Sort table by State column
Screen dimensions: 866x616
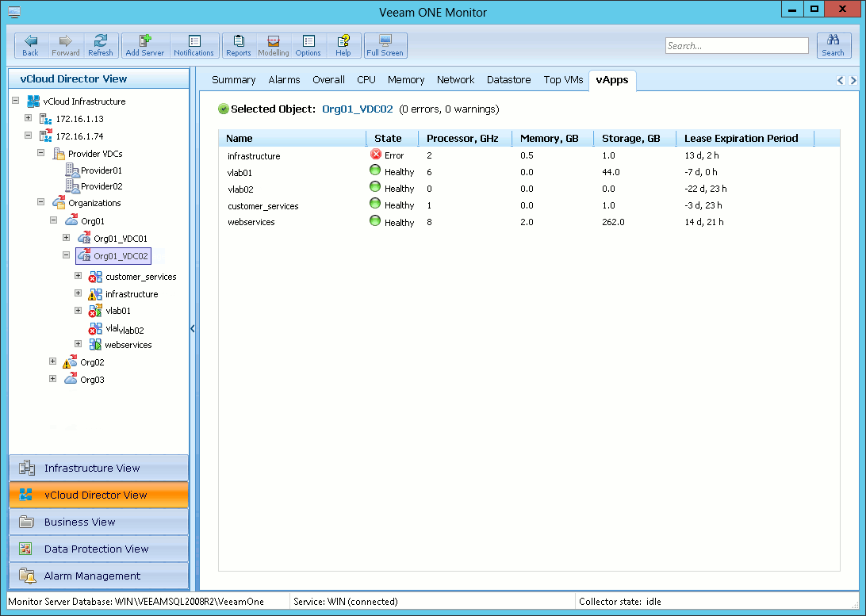coord(392,139)
